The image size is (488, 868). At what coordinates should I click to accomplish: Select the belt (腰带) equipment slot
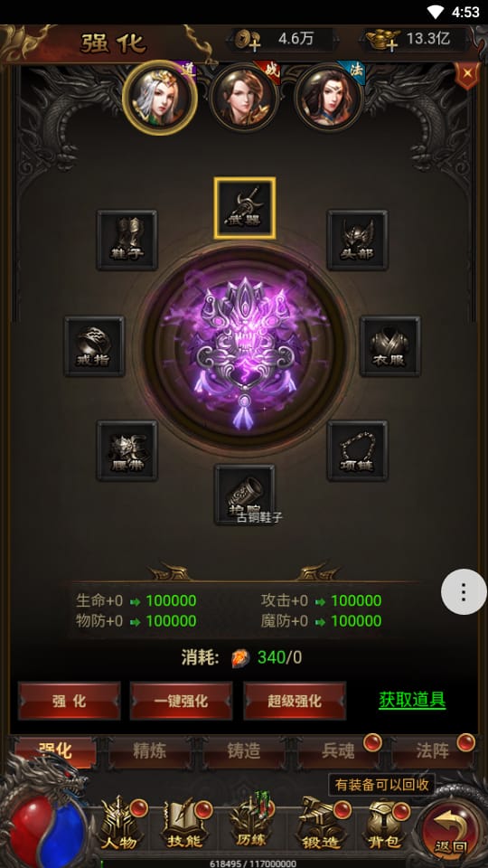pyautogui.click(x=127, y=450)
